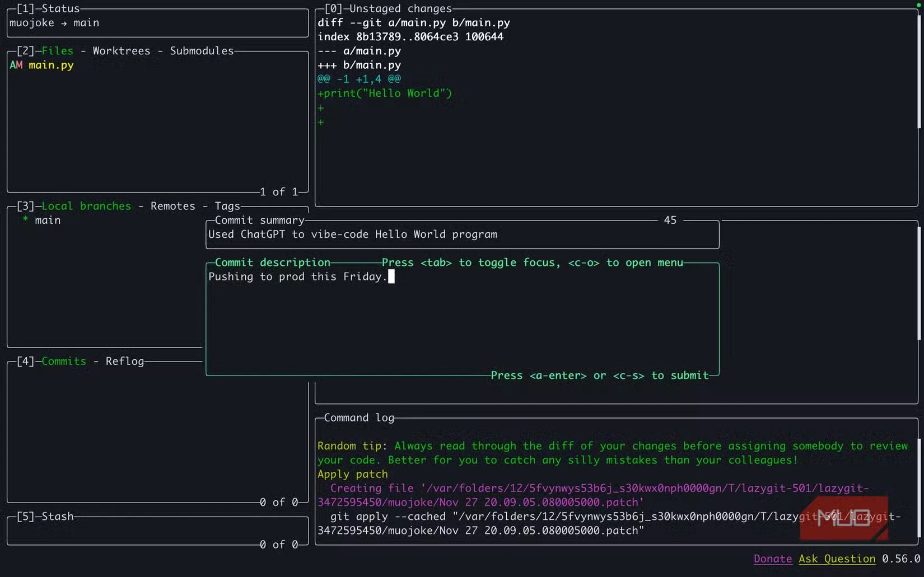Viewport: 924px width, 577px height.
Task: Click the diff hunk header line
Action: pyautogui.click(x=359, y=79)
